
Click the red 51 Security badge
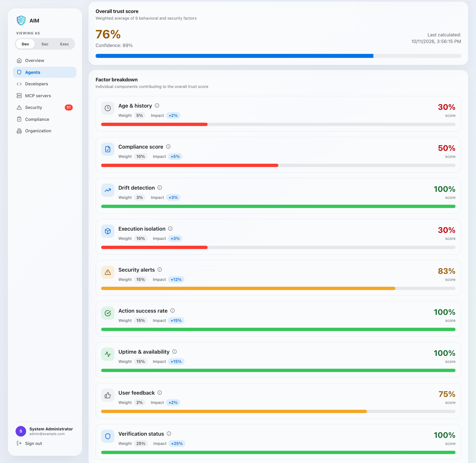(69, 108)
